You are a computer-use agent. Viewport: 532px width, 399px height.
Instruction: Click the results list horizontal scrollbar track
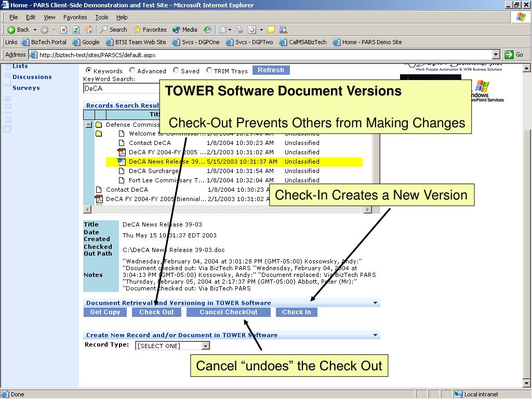click(x=228, y=210)
